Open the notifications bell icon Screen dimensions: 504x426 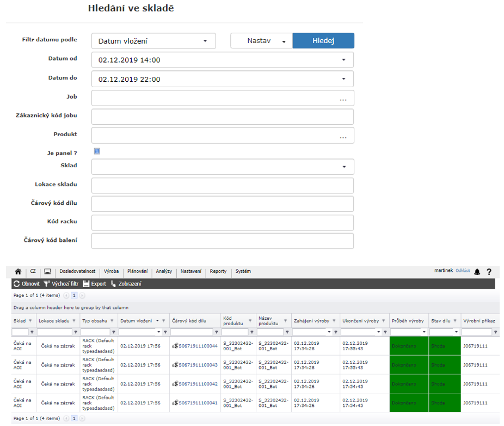(477, 271)
